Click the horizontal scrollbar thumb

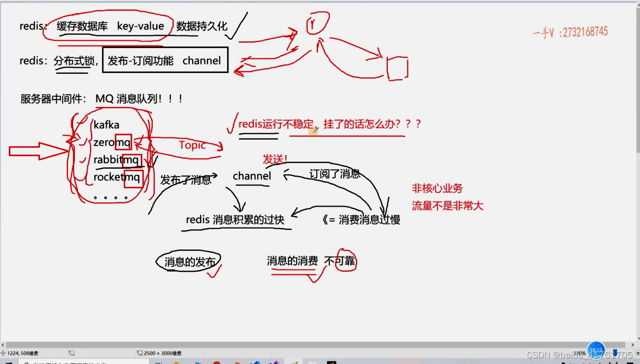tap(316, 345)
